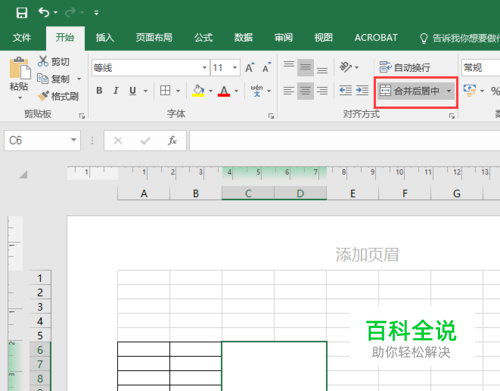Click the phonetic guide wén icon

[257, 90]
